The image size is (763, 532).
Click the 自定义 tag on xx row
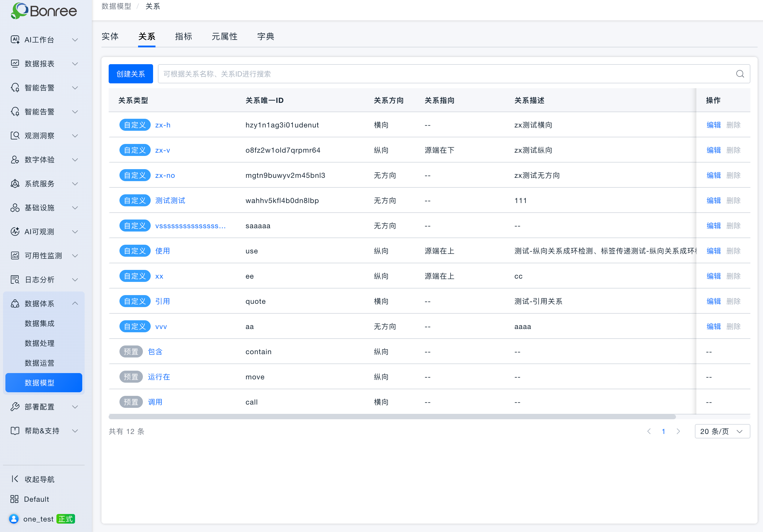135,276
